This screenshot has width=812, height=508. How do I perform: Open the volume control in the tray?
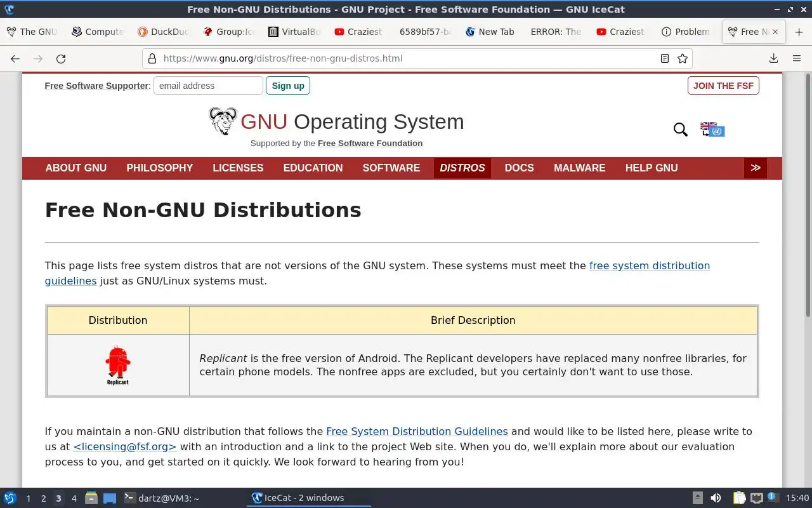pyautogui.click(x=716, y=498)
